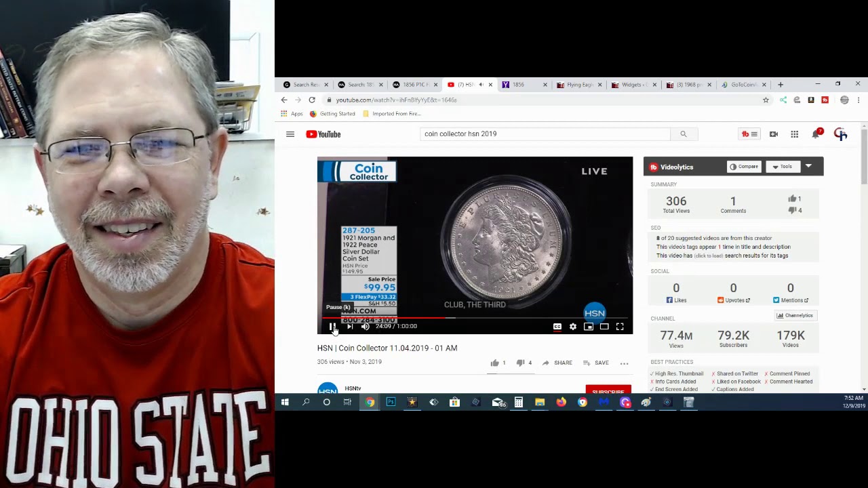The height and width of the screenshot is (488, 868).
Task: Reload the current page
Action: (312, 100)
